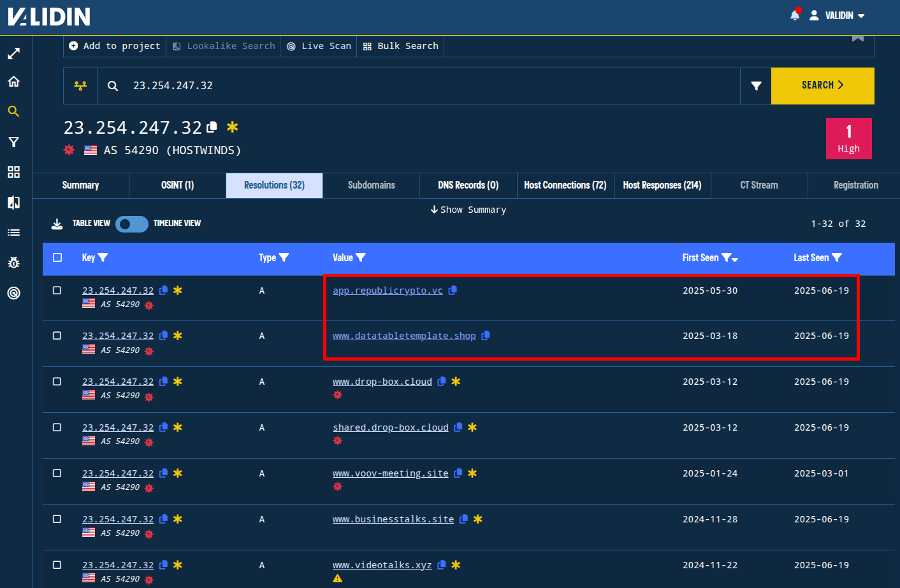900x588 pixels.
Task: Copy www.businesstalks.site value
Action: point(464,519)
